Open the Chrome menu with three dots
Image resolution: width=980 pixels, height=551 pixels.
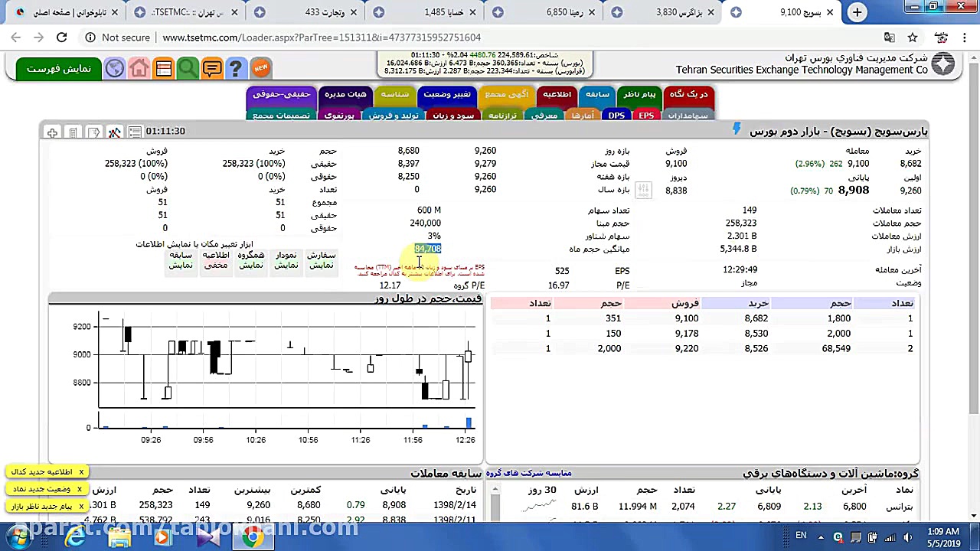coord(966,37)
